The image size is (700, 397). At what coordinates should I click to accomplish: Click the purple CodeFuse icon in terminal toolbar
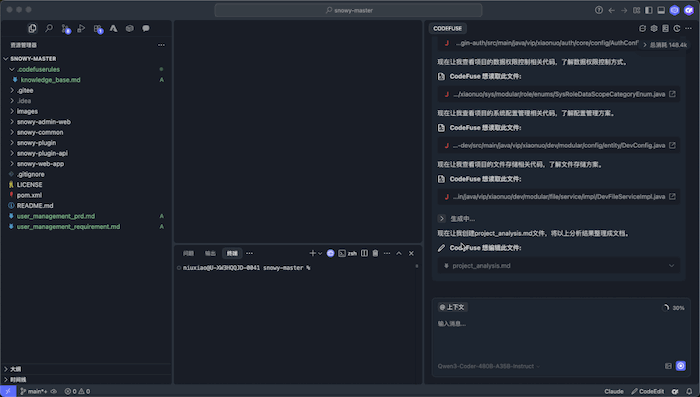[330, 253]
